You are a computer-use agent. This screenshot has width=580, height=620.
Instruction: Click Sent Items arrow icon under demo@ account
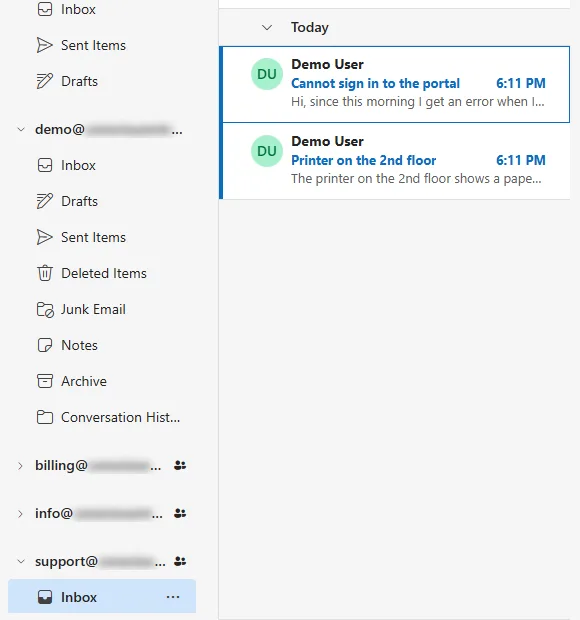(x=45, y=237)
